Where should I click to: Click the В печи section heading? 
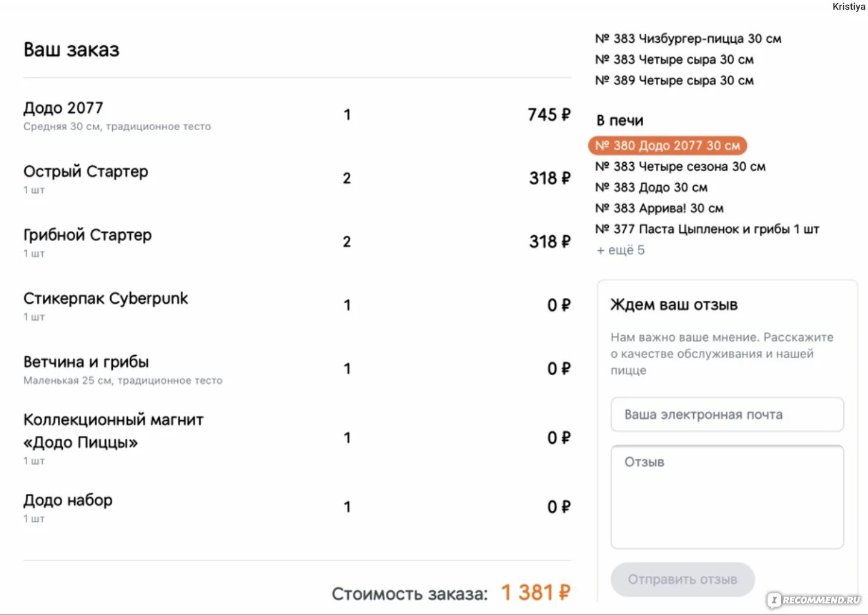(x=620, y=121)
